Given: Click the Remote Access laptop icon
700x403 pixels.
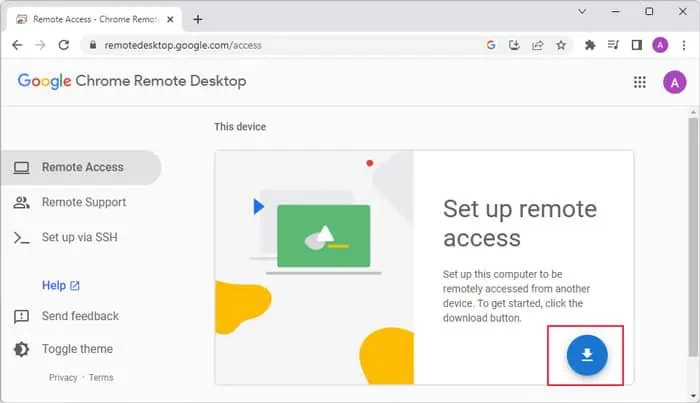Looking at the screenshot, I should 21,167.
